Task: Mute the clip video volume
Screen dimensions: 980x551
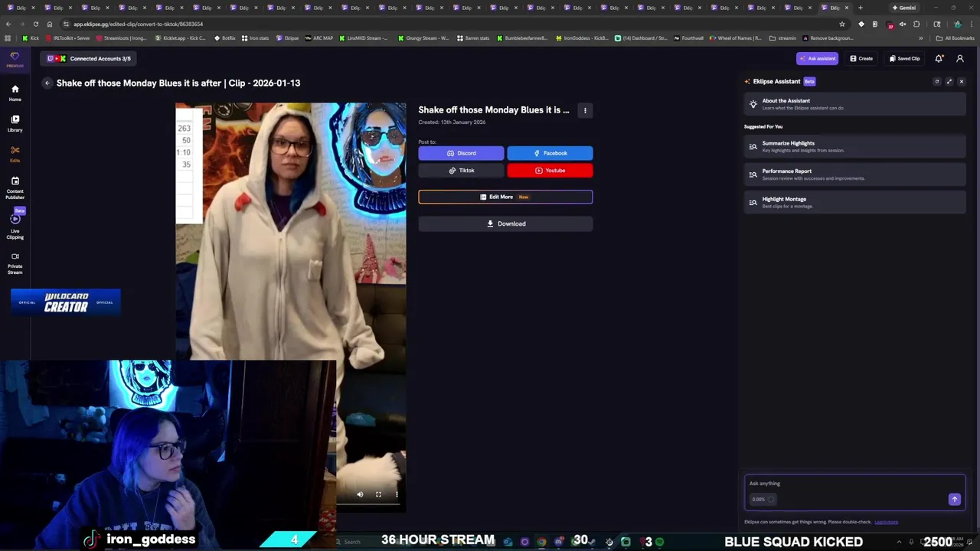Action: [360, 494]
